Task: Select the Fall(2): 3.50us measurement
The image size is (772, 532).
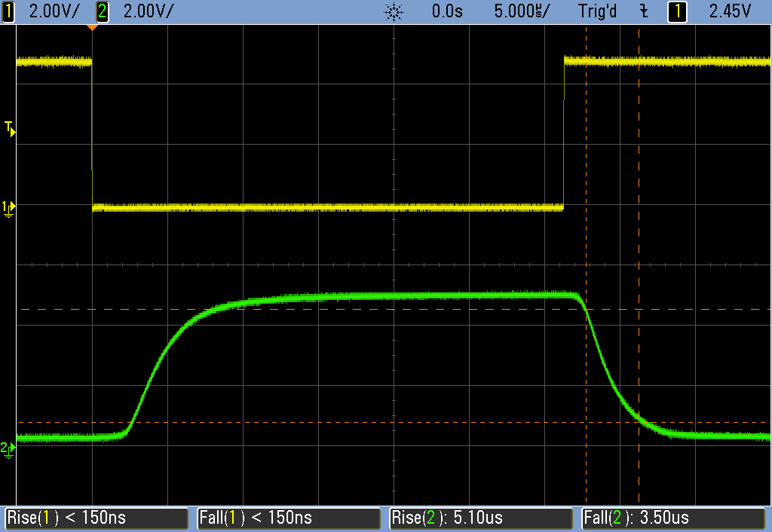Action: 673,518
